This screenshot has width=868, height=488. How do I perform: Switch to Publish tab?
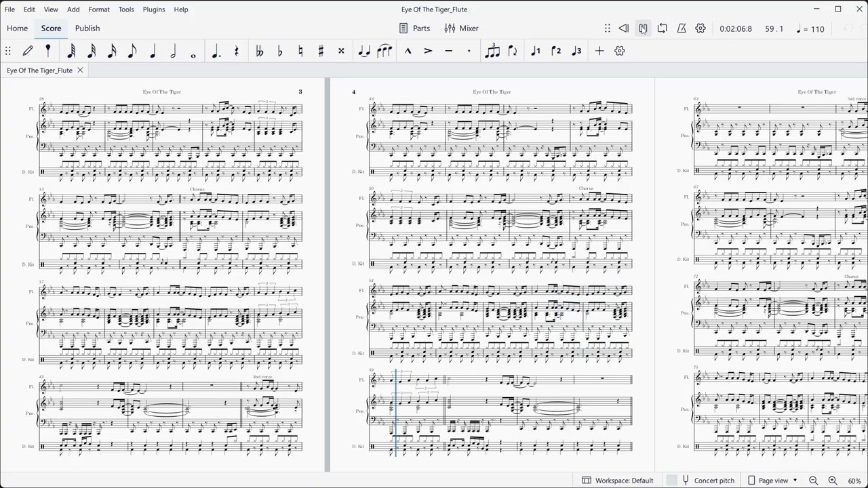click(x=87, y=28)
